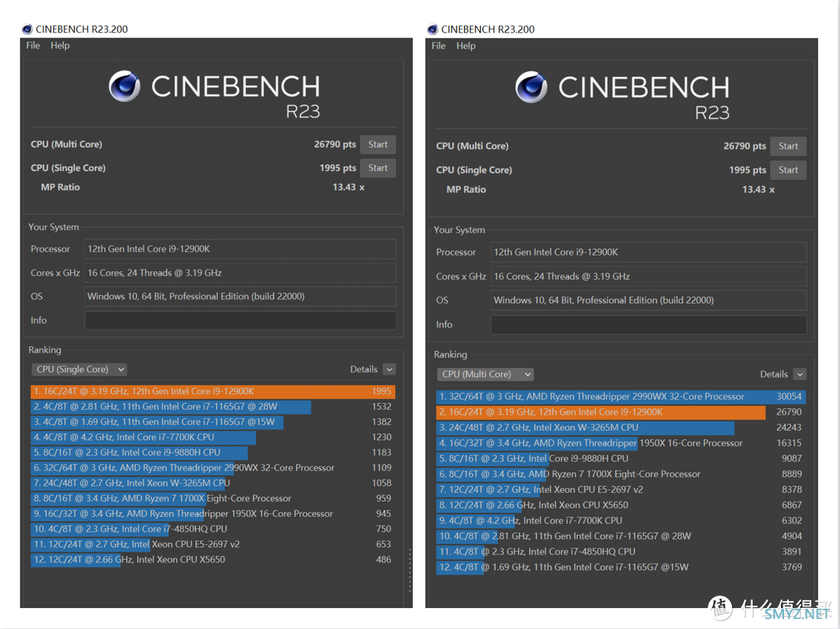Click the OS field in the left window

240,296
